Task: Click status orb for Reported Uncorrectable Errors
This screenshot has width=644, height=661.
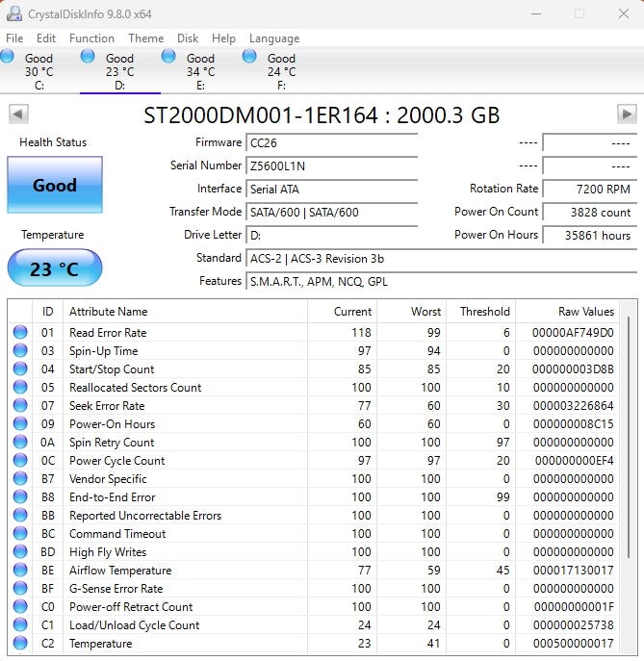Action: coord(20,515)
